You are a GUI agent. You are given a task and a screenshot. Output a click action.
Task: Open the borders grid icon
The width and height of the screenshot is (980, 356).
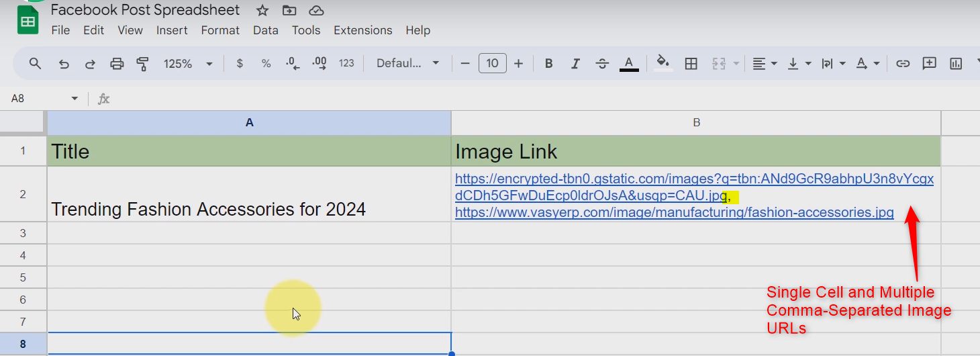coord(691,64)
